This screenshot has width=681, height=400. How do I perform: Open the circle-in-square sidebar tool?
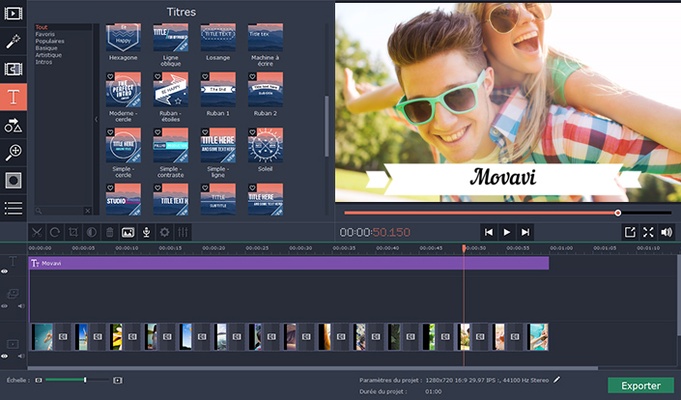[x=13, y=180]
